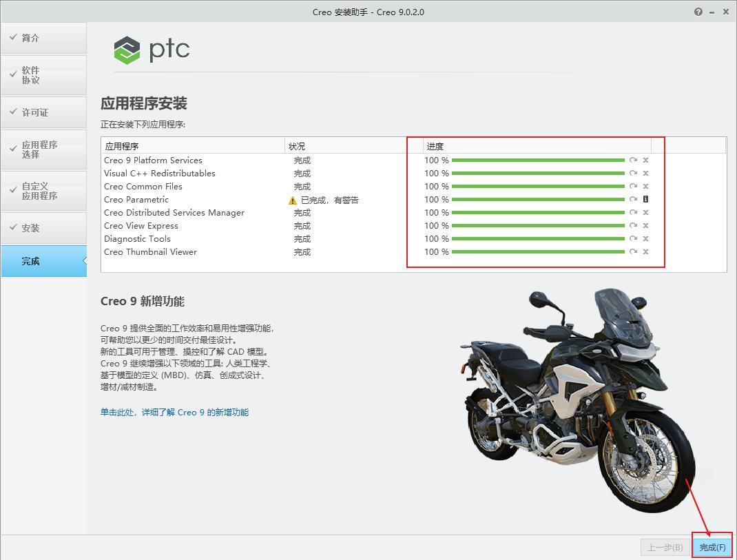
Task: Cancel Visual C++ Redistributables via X icon
Action: click(x=645, y=174)
